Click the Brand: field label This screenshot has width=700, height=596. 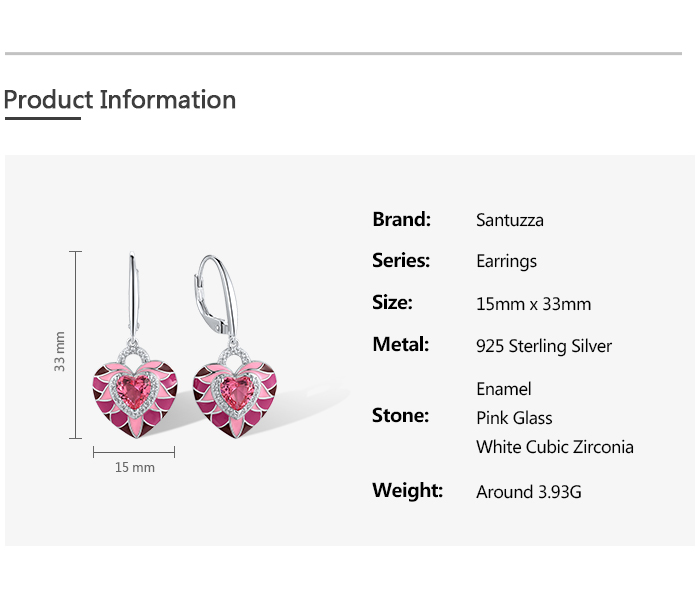pyautogui.click(x=401, y=219)
